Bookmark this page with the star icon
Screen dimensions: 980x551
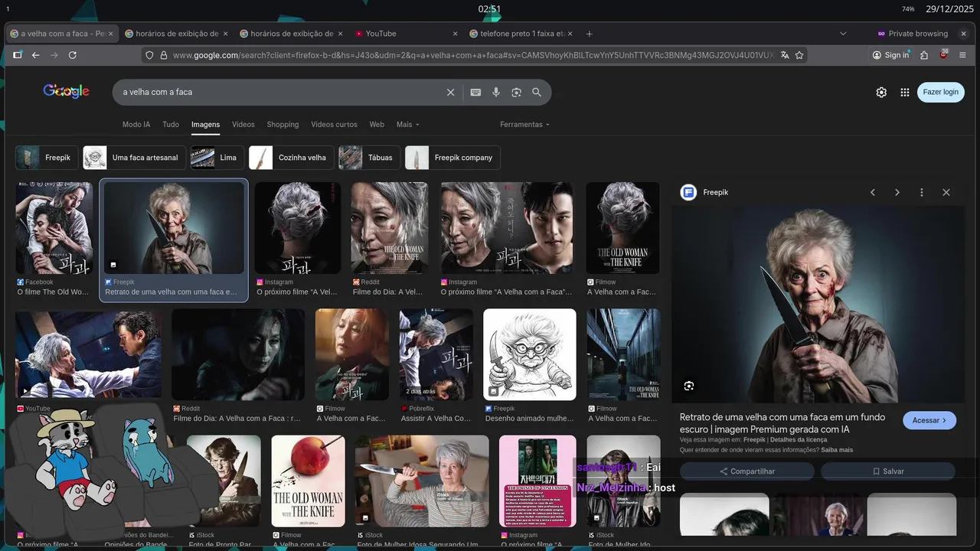[x=799, y=55]
